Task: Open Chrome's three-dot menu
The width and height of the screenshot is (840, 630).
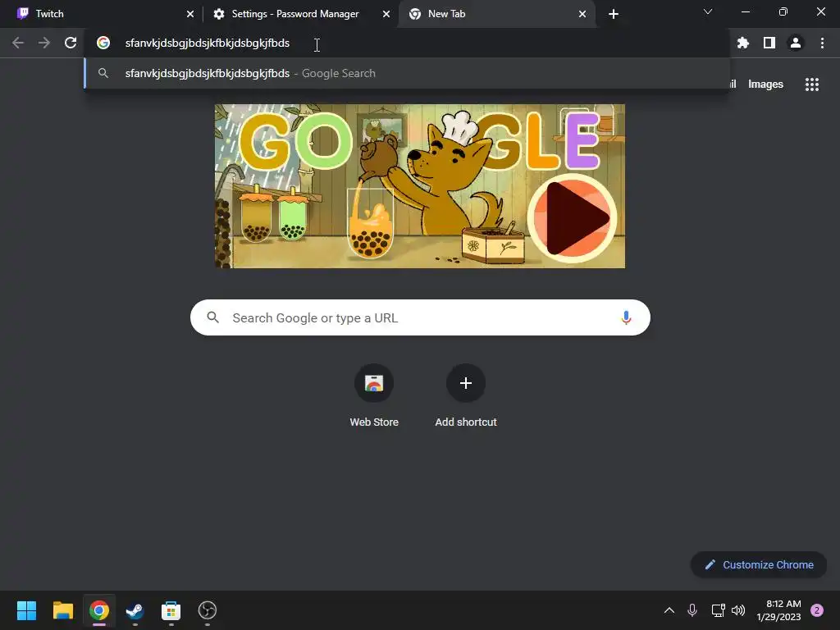Action: [x=822, y=43]
